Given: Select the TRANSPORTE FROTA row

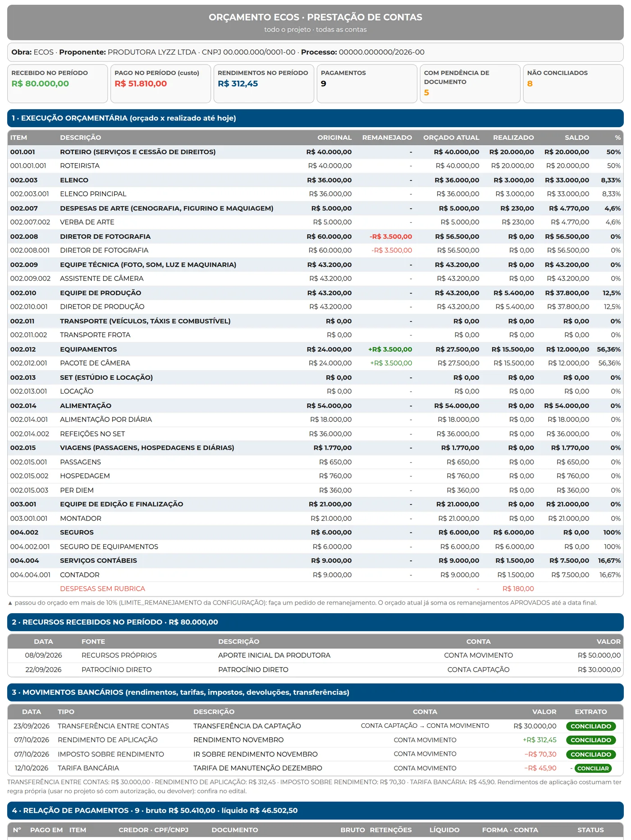Looking at the screenshot, I should click(315, 335).
